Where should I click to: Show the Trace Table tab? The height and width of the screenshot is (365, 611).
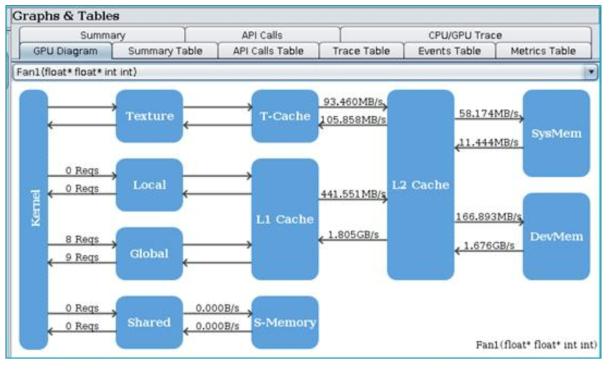pyautogui.click(x=361, y=51)
